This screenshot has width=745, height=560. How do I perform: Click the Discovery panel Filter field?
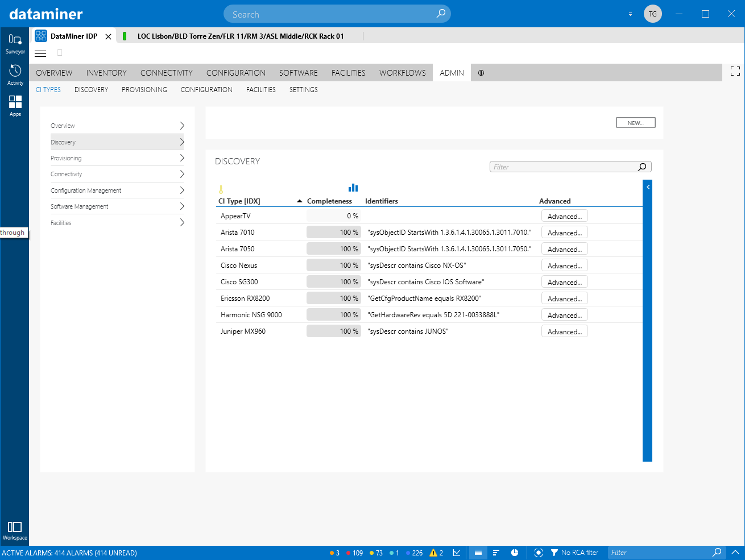[x=570, y=167]
